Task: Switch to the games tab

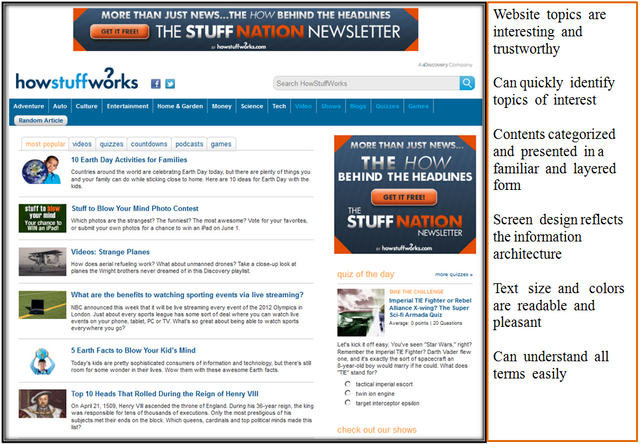Action: point(221,144)
